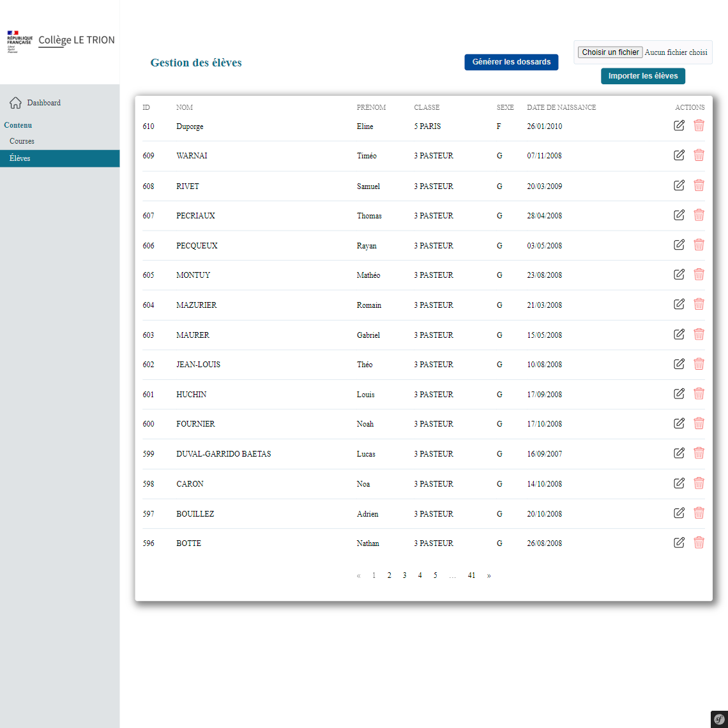
Task: Delete student HUCHIN Louis
Action: (x=699, y=393)
